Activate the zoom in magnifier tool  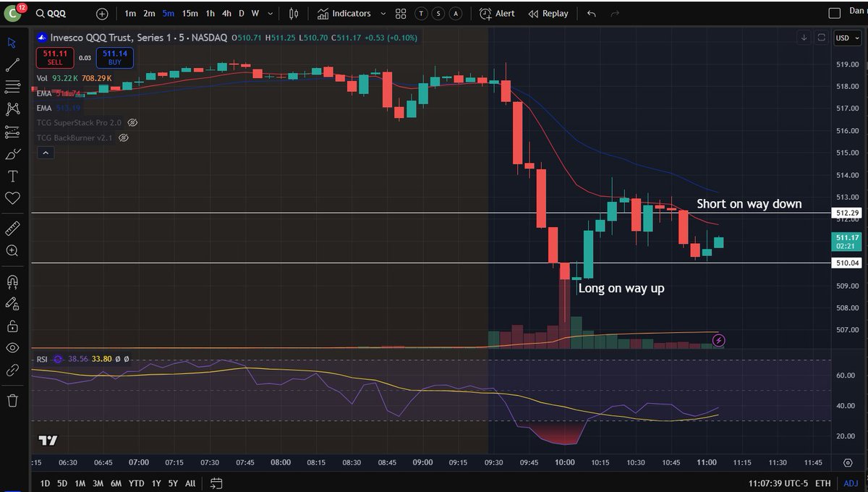point(12,251)
